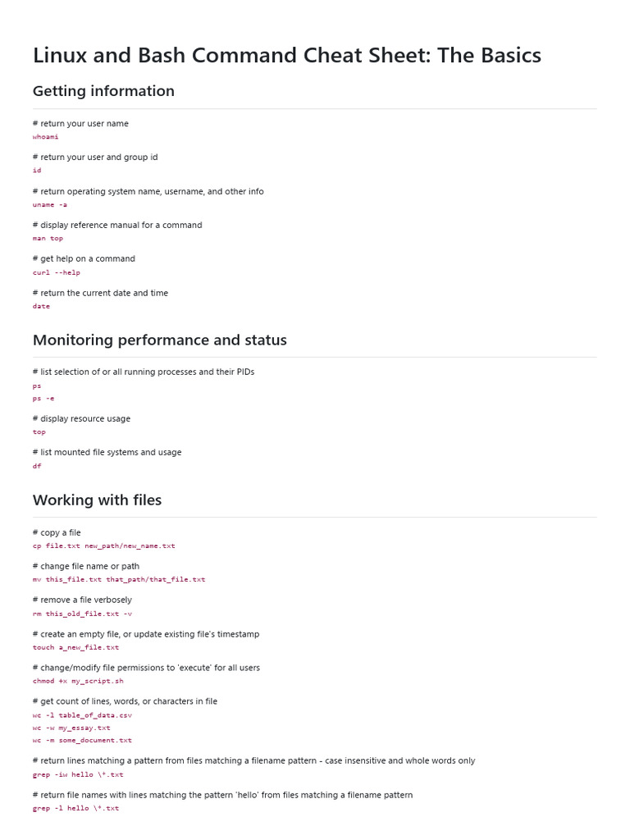Image resolution: width=630 pixels, height=840 pixels.
Task: Click the 'ps -e' command line
Action: [43, 398]
